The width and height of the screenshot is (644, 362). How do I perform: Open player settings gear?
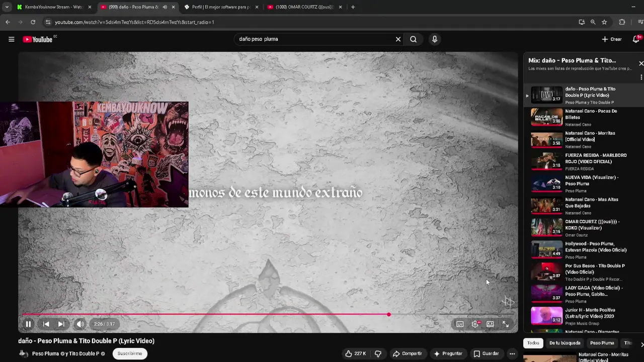(x=475, y=324)
